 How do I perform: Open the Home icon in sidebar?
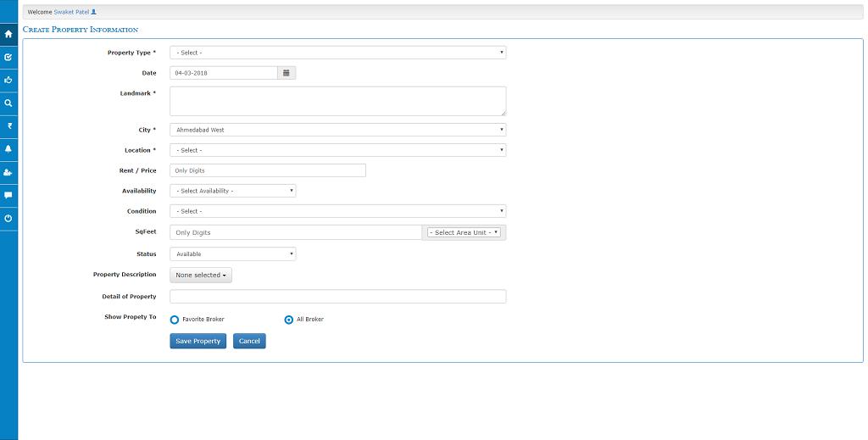pos(8,35)
